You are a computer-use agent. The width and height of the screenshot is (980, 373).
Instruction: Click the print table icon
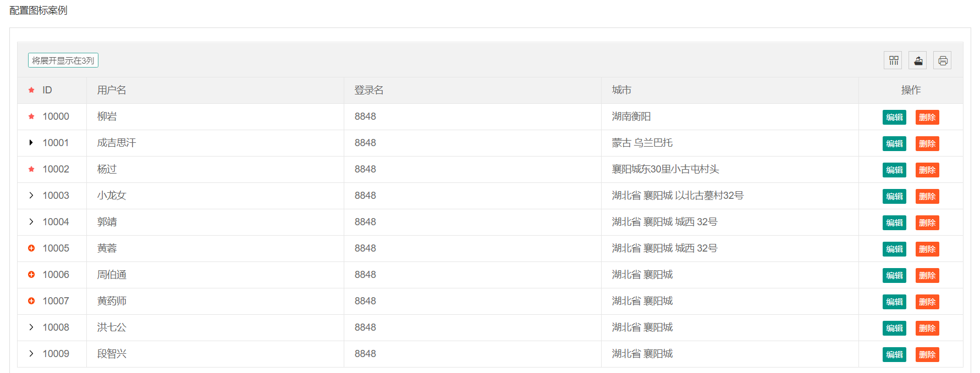[x=943, y=60]
